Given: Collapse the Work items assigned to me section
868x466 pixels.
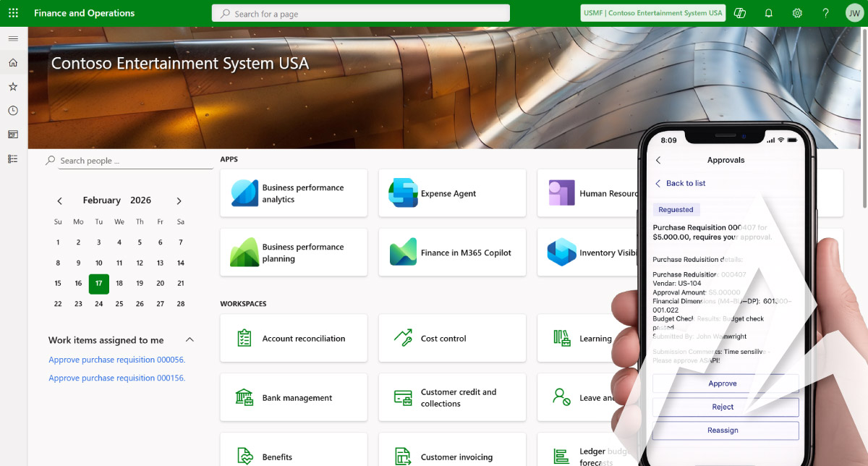Looking at the screenshot, I should (190, 339).
